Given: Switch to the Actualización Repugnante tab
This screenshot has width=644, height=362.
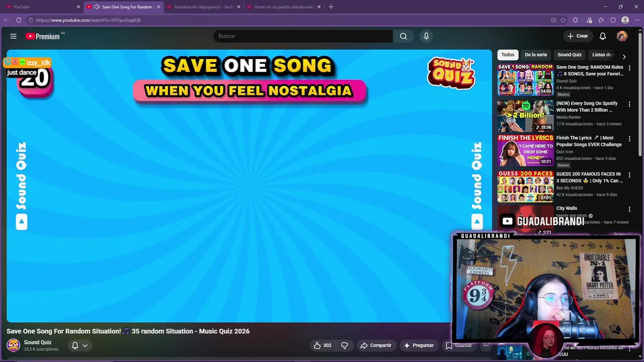Looking at the screenshot, I should 204,7.
